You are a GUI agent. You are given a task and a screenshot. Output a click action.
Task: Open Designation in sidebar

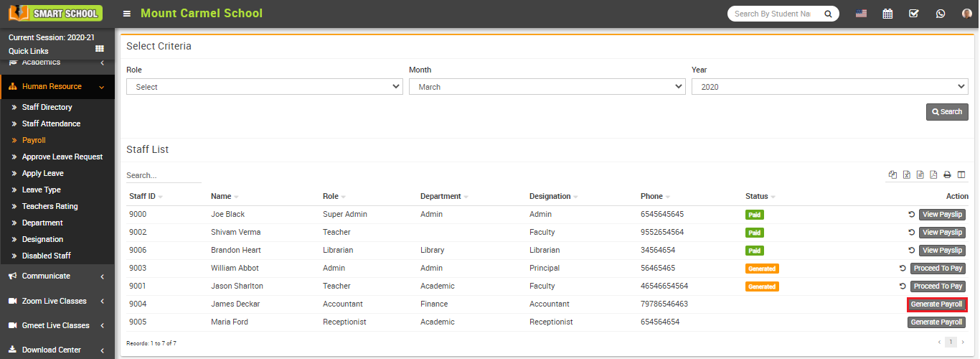(x=43, y=239)
